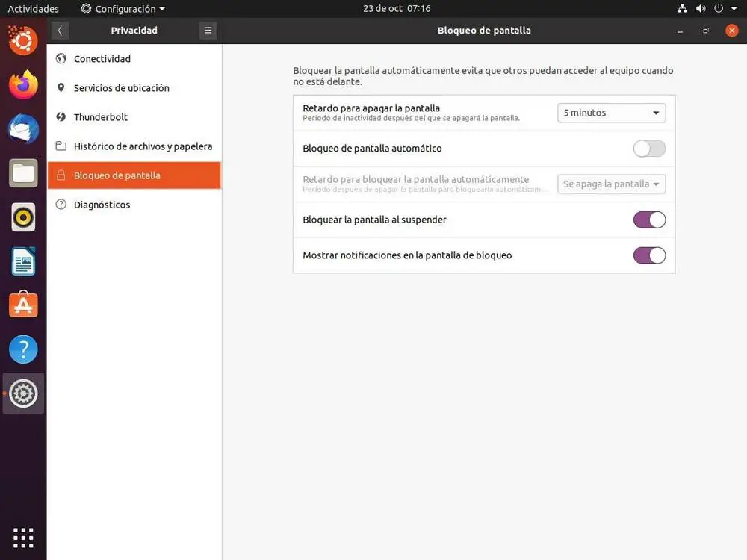Screen dimensions: 747x560
Task: Open the Configuración app menu
Action: [123, 8]
